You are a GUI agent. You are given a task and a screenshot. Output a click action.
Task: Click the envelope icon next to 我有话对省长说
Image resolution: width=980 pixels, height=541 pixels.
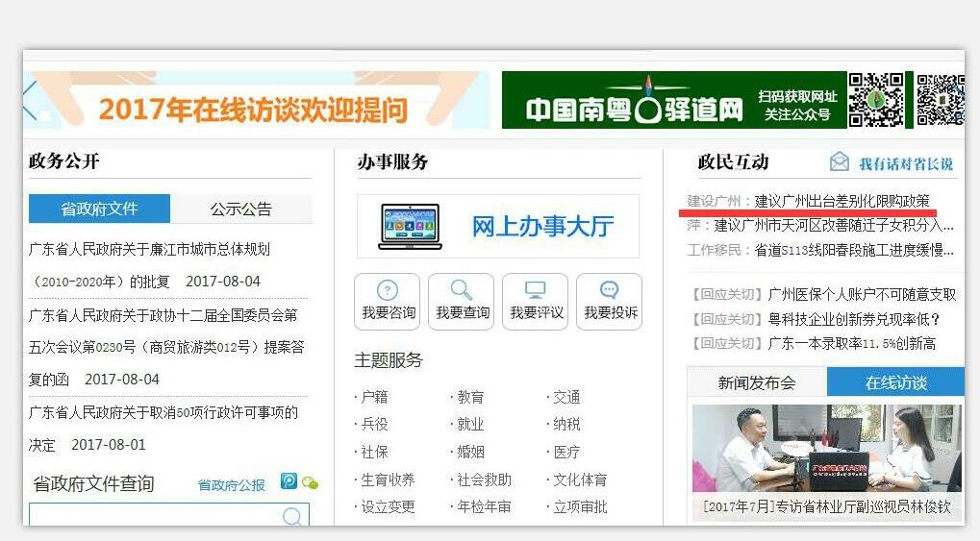click(840, 162)
